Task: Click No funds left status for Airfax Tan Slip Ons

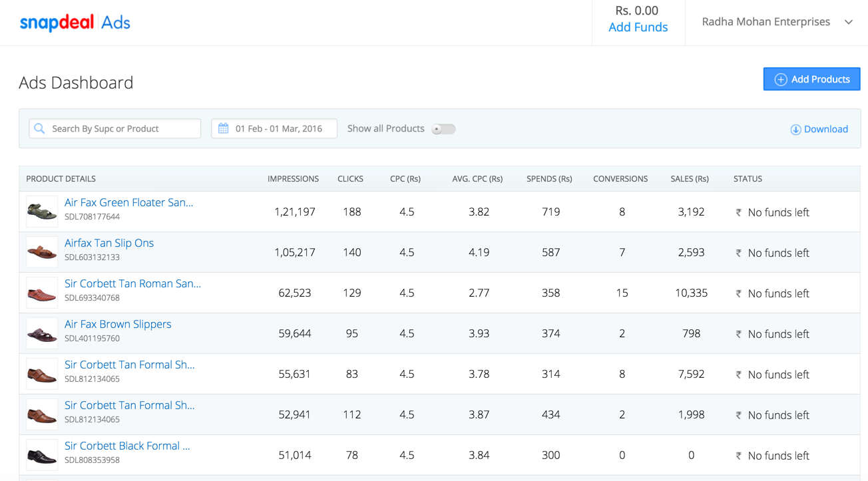Action: (x=778, y=253)
